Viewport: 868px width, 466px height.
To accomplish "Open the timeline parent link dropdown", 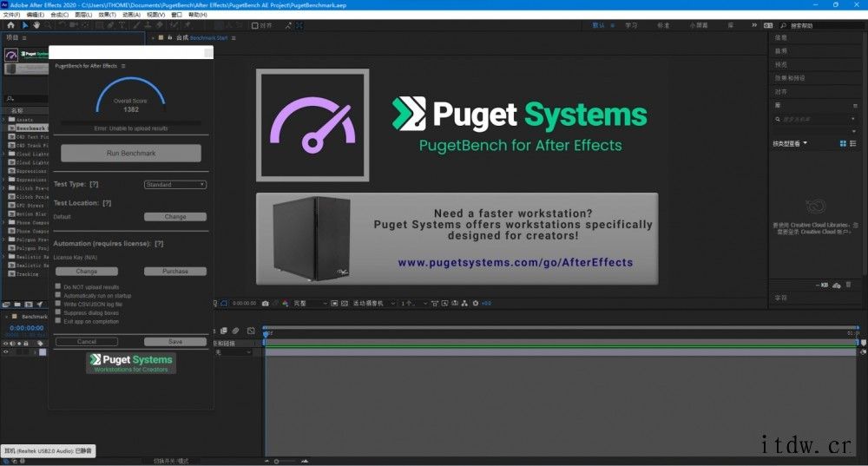I will pyautogui.click(x=233, y=352).
